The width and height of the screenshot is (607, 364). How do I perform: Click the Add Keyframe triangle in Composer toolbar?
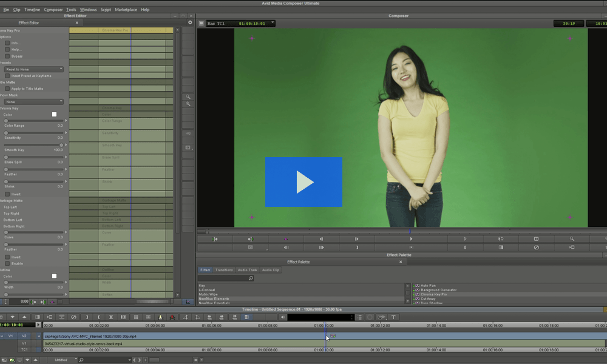coord(286,238)
